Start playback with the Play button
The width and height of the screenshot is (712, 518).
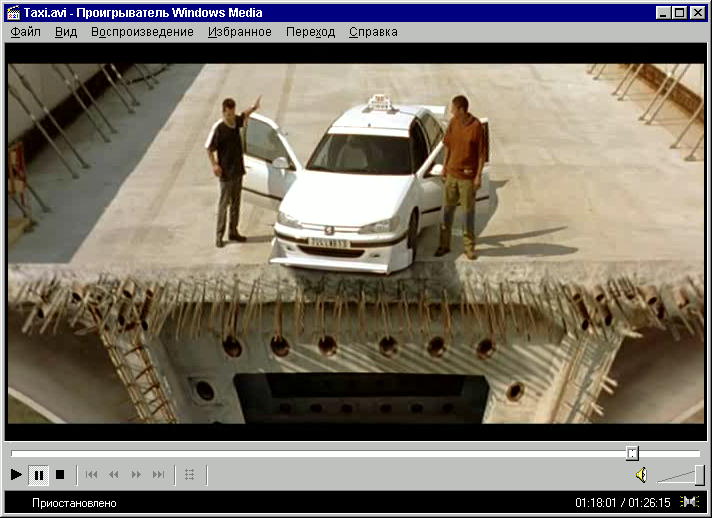(x=16, y=475)
